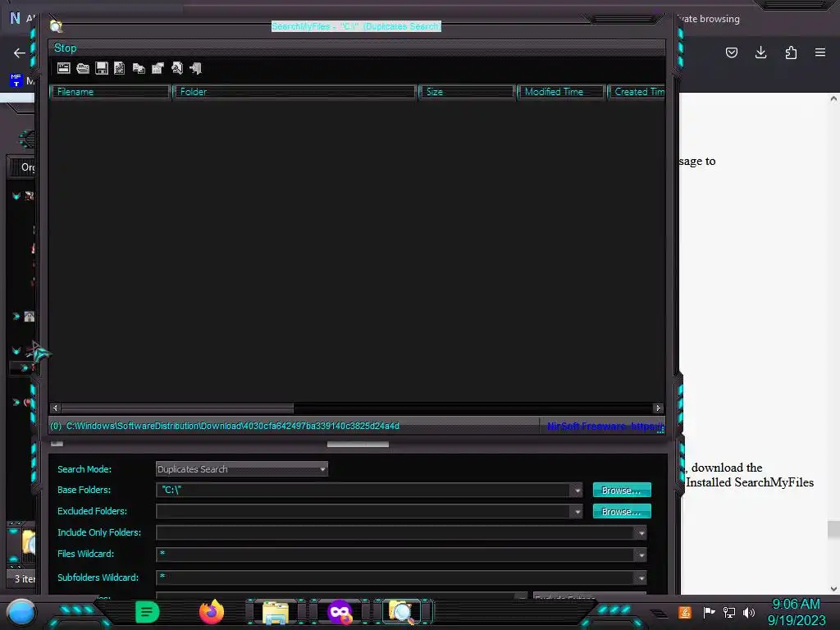Open the Action Center flag tray icon
This screenshot has width=840, height=630.
(x=710, y=612)
